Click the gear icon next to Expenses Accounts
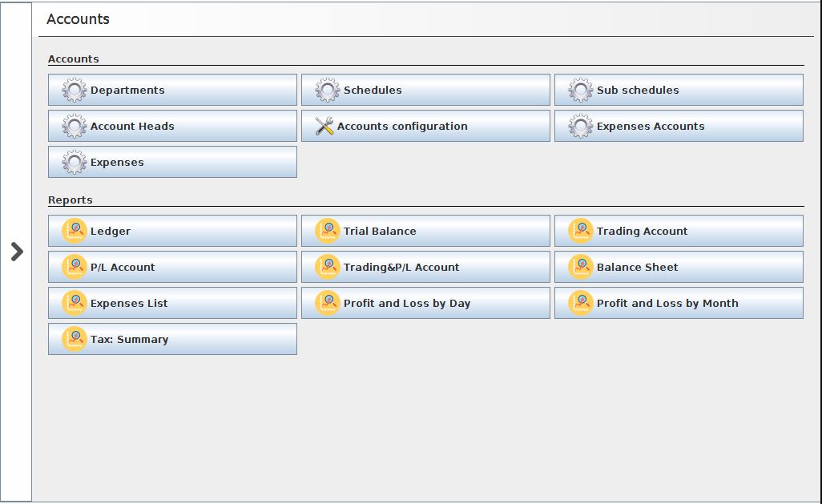 (581, 127)
